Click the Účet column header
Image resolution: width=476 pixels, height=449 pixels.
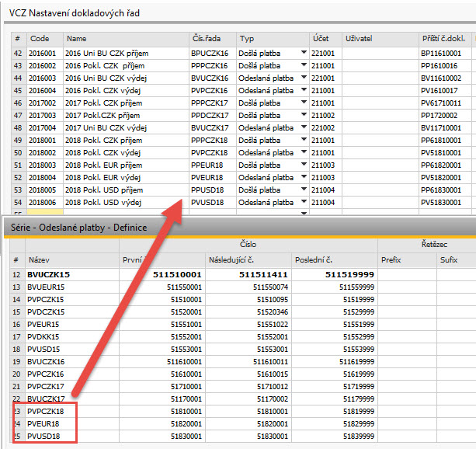325,39
